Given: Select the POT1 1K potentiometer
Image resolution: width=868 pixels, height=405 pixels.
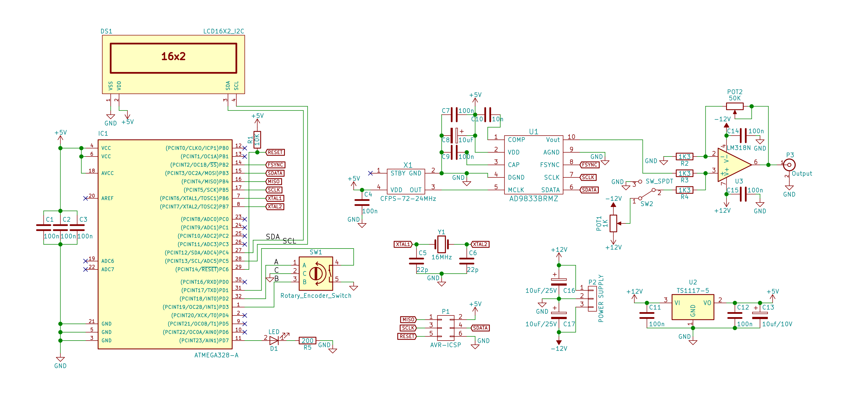Looking at the screenshot, I should 613,223.
